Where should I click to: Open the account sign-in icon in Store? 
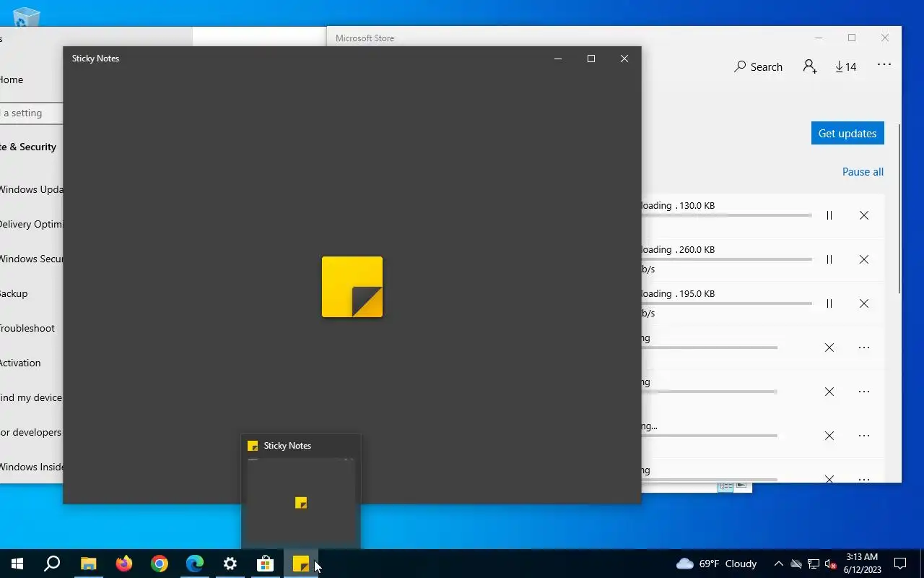point(810,66)
